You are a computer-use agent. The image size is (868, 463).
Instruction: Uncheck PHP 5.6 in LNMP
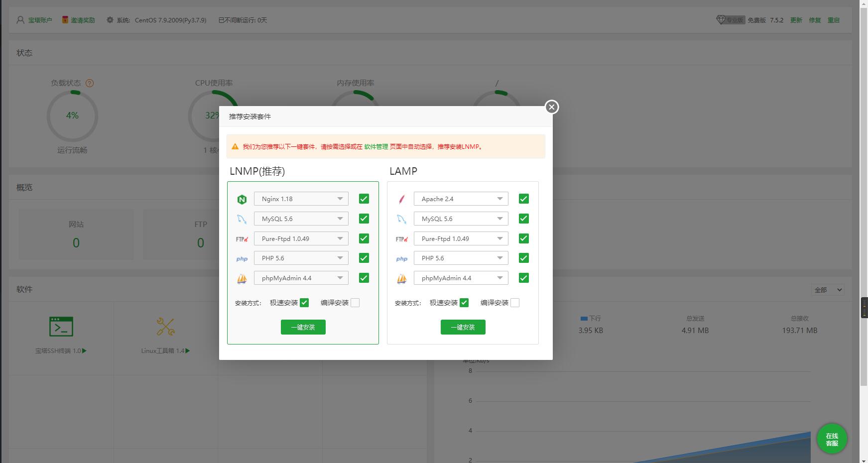pos(364,258)
